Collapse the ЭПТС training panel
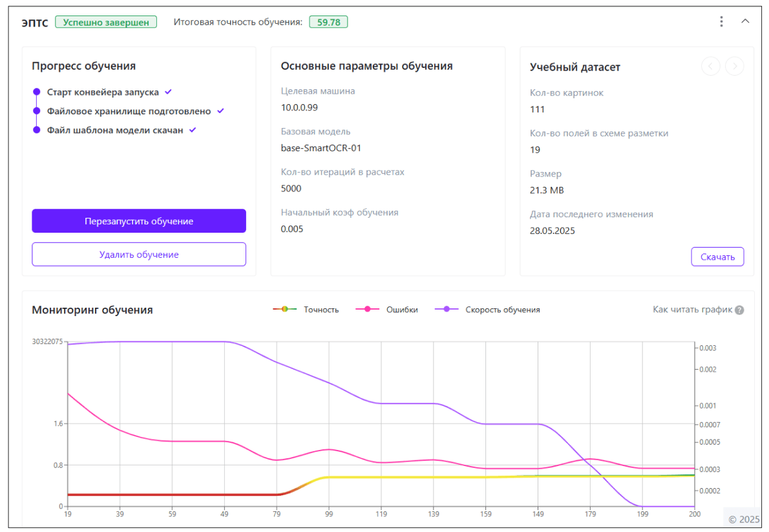769x532 pixels. (x=745, y=21)
